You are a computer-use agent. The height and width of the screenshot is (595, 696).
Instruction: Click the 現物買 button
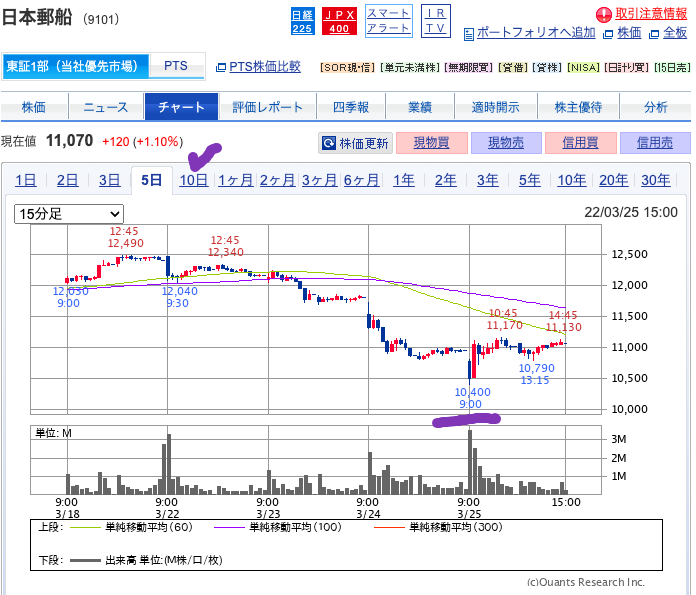click(x=431, y=143)
